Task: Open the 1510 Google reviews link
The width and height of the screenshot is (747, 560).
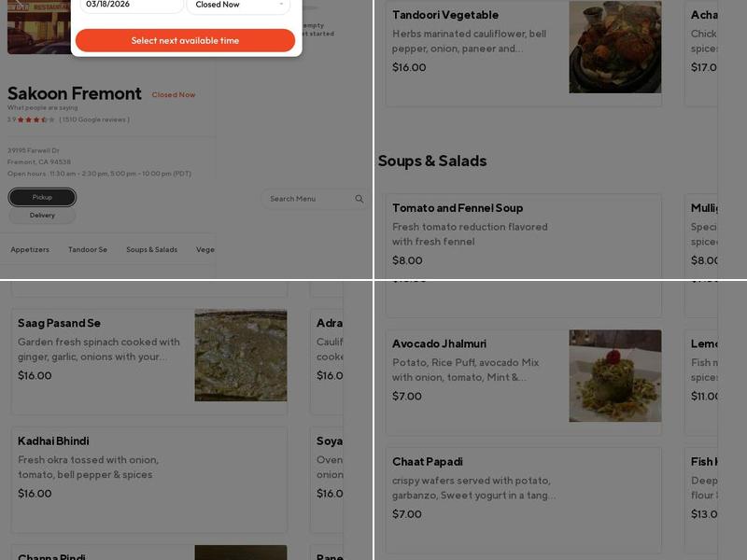Action: coord(94,119)
